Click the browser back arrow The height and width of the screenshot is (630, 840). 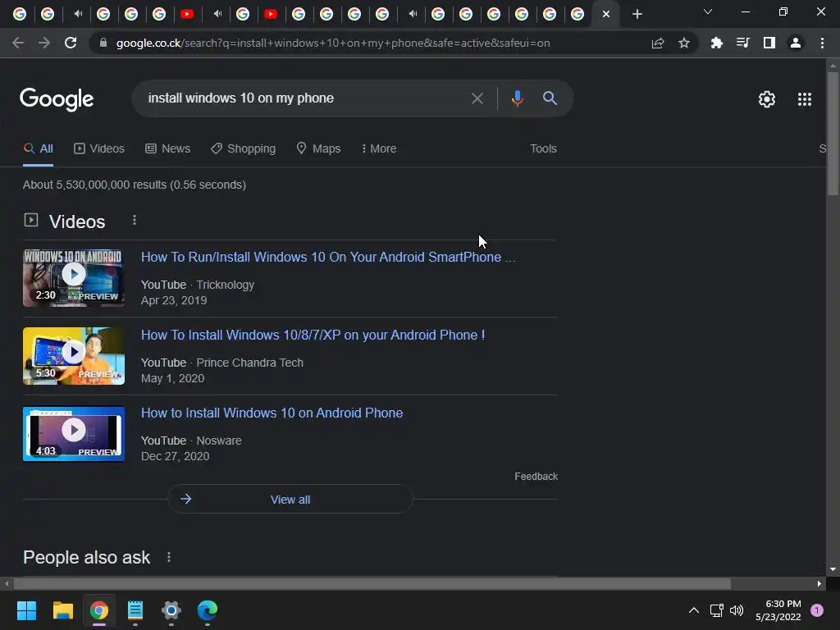point(18,43)
